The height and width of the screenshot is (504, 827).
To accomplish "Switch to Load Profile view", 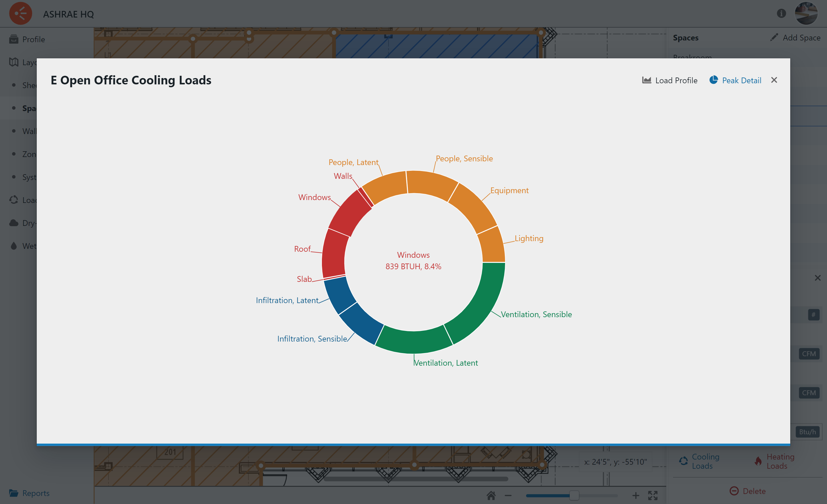I will 670,80.
